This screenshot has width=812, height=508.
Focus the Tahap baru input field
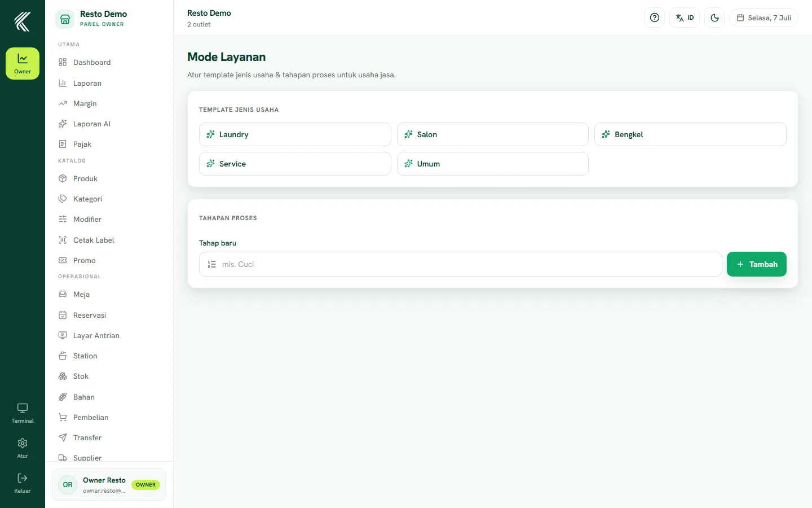[461, 264]
